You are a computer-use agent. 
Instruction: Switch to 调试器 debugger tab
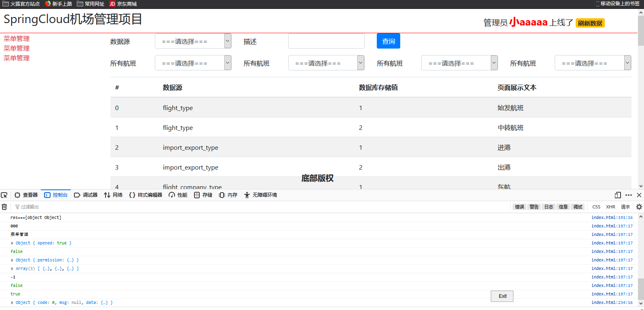pos(86,195)
